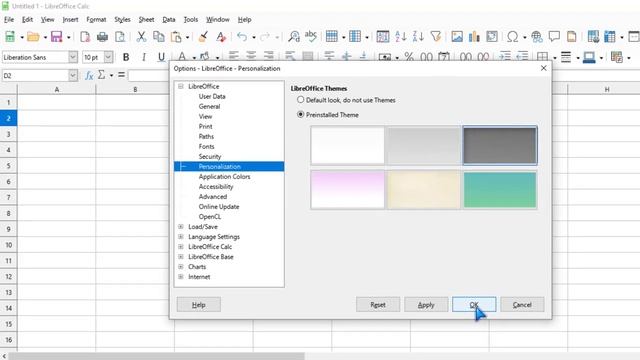
Task: Click the Help button in dialog
Action: click(199, 304)
